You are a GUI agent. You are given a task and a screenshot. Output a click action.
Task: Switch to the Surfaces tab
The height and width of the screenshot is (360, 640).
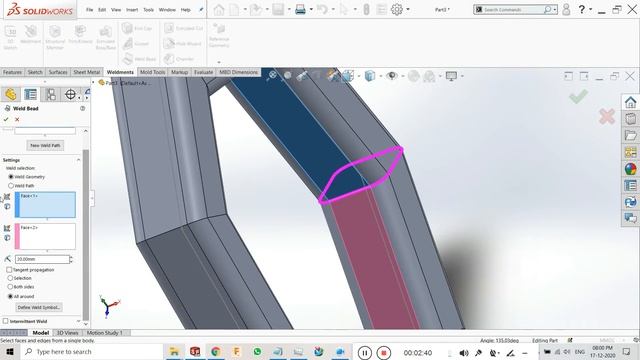[58, 72]
